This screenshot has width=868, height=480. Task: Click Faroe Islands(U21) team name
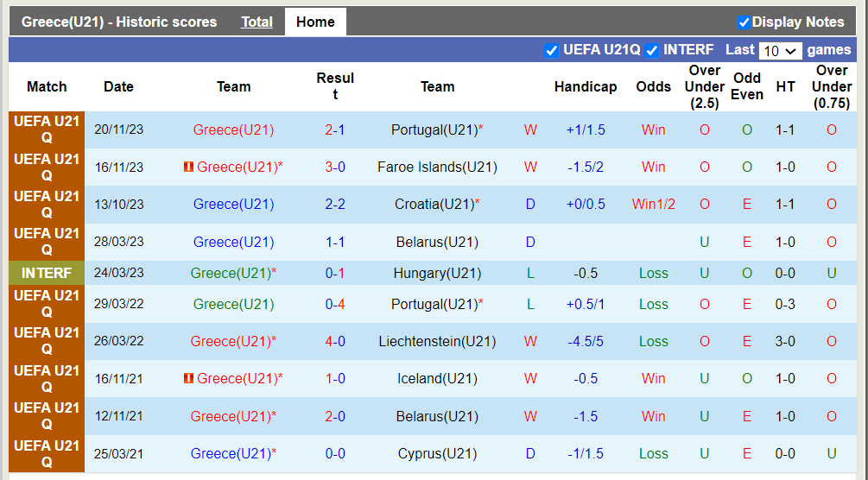pyautogui.click(x=437, y=167)
